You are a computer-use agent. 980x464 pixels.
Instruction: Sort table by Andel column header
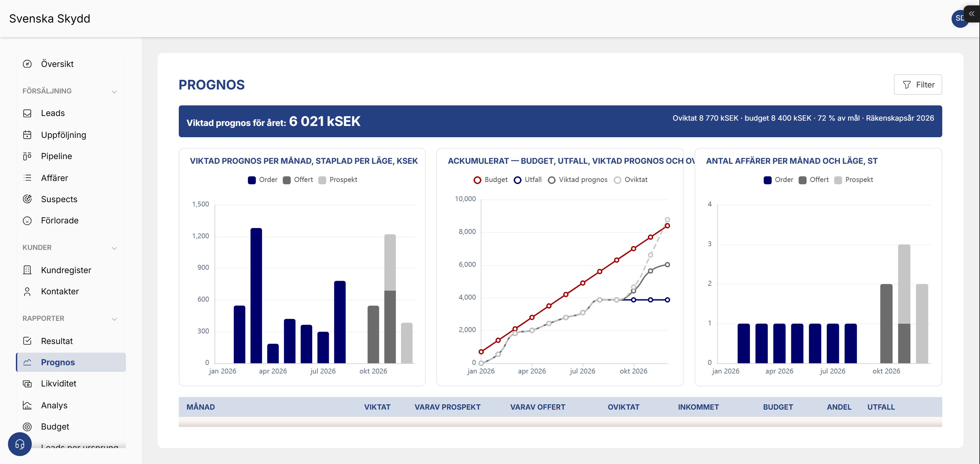[839, 407]
